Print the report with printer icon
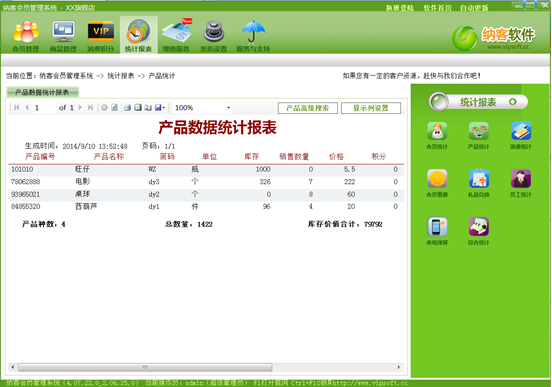The width and height of the screenshot is (552, 387). pyautogui.click(x=127, y=108)
